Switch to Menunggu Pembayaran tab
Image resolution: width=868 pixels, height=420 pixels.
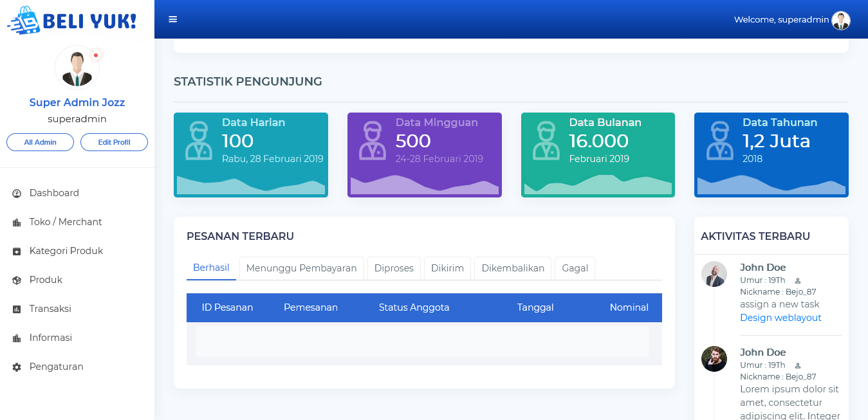point(301,268)
